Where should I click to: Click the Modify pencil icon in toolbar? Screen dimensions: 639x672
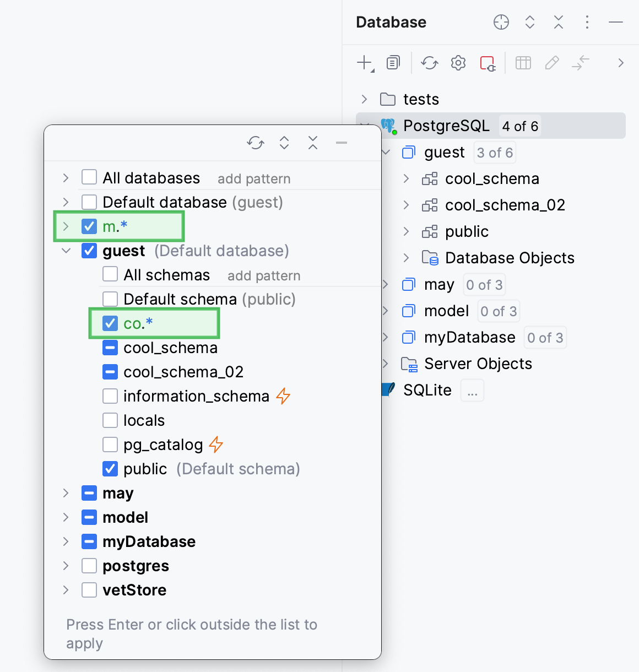click(x=551, y=63)
